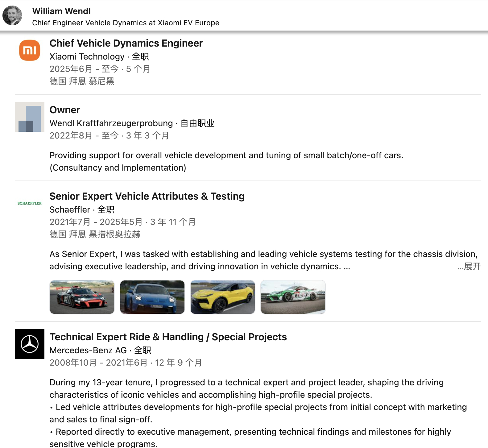Click the Mercedes-Benz star logo
Image resolution: width=488 pixels, height=448 pixels.
coord(30,344)
